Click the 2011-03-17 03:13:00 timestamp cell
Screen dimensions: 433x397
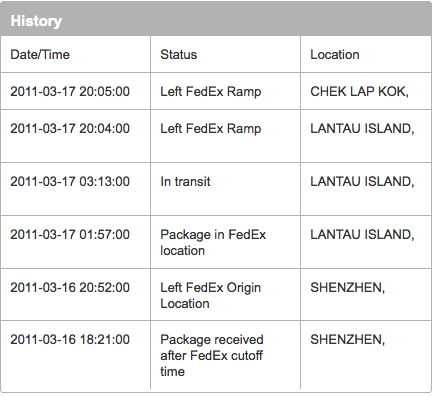tap(75, 189)
